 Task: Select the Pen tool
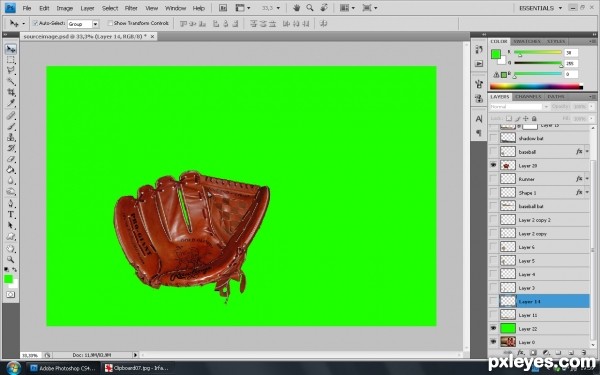click(x=11, y=204)
